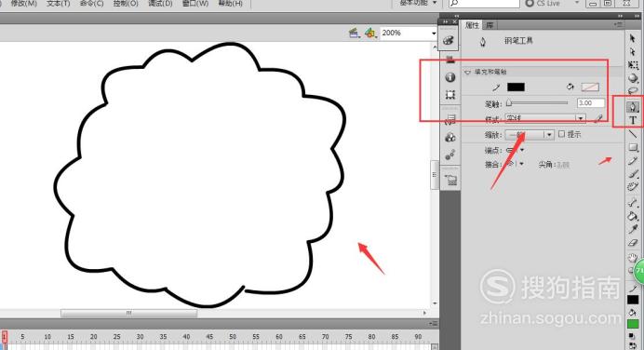
Task: Click the Edit Symbols icon
Action: (x=370, y=33)
